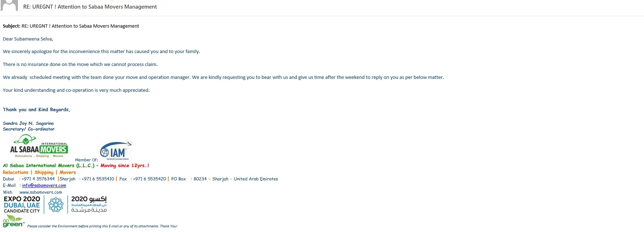Click the Arabic Expo 2020 logo
644x232 pixels.
click(x=89, y=204)
